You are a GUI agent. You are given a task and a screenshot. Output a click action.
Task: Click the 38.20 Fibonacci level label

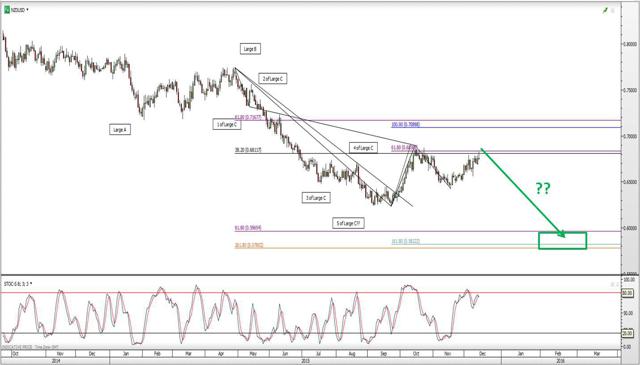click(x=248, y=151)
